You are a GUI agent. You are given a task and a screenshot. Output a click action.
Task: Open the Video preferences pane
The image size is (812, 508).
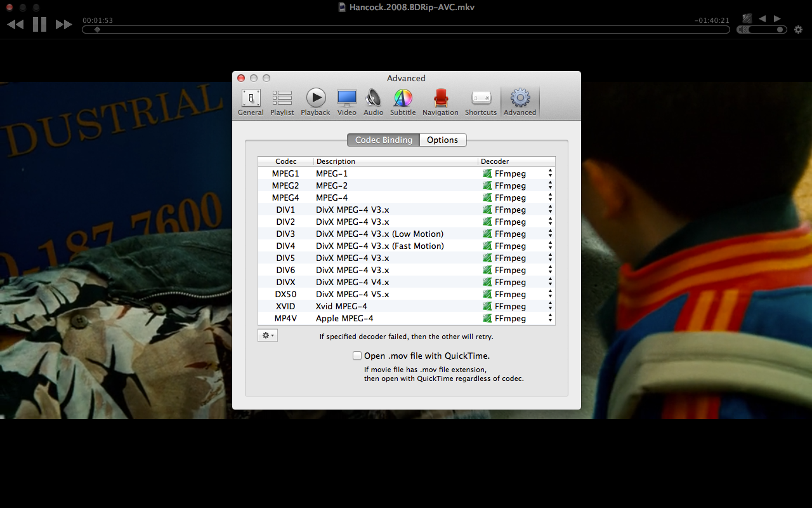tap(346, 102)
